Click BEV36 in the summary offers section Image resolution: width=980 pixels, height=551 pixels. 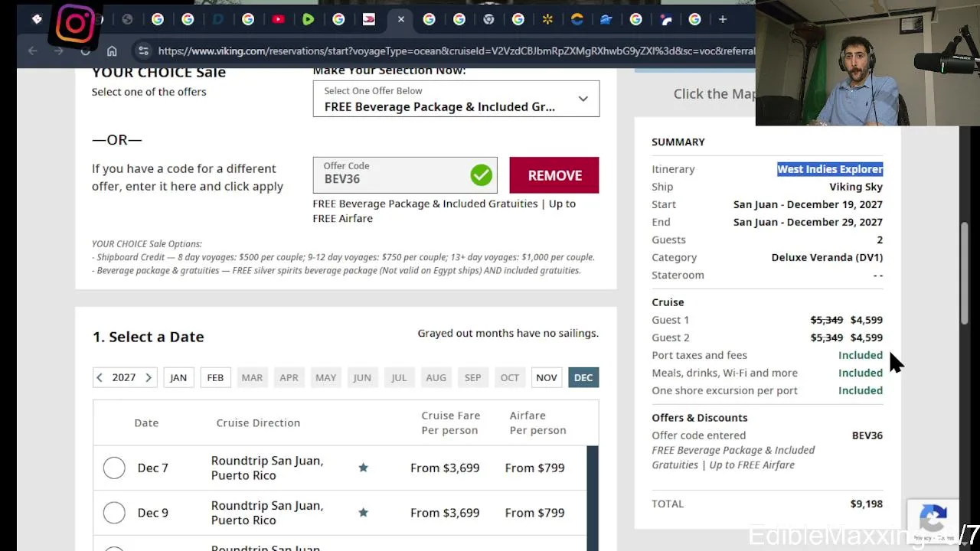[867, 435]
